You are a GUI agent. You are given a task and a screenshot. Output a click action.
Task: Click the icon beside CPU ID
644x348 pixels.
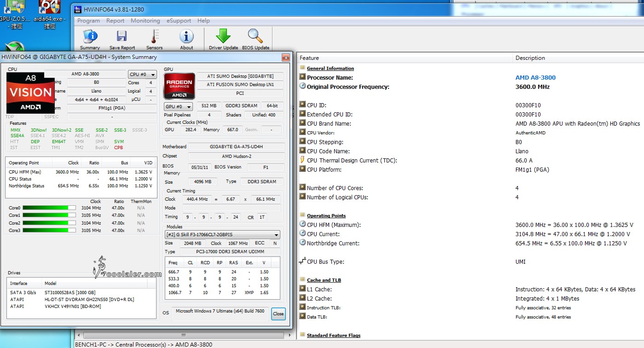pos(302,105)
